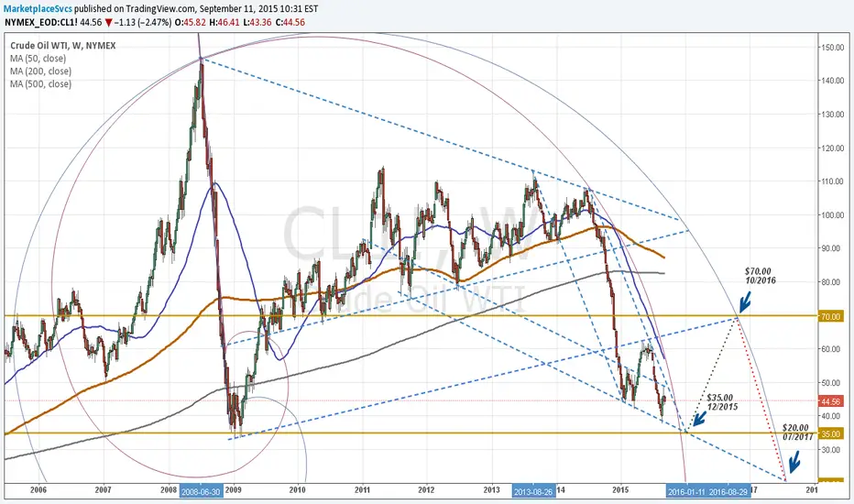854x504 pixels.
Task: Click the O:45.82 open value
Action: coord(190,22)
